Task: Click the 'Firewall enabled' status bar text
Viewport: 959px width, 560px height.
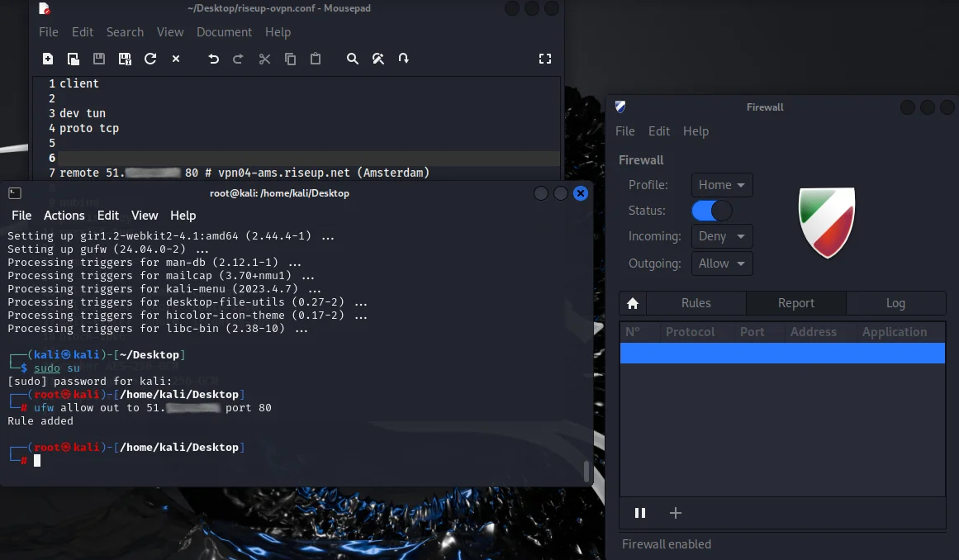Action: 667,544
